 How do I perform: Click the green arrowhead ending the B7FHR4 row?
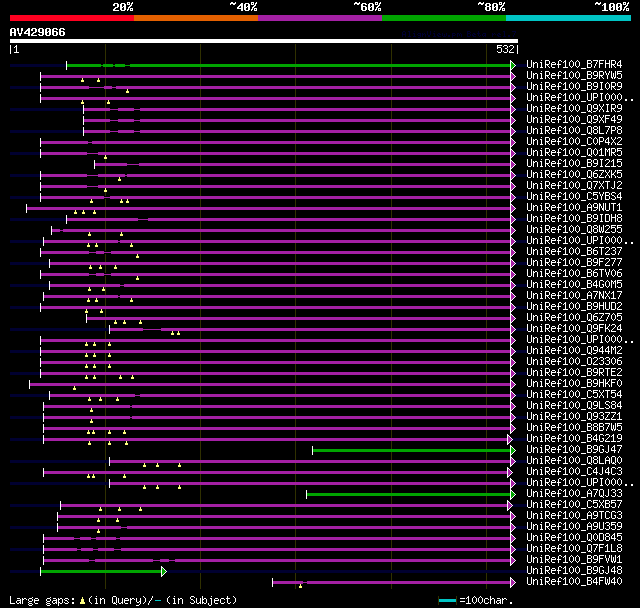click(513, 65)
